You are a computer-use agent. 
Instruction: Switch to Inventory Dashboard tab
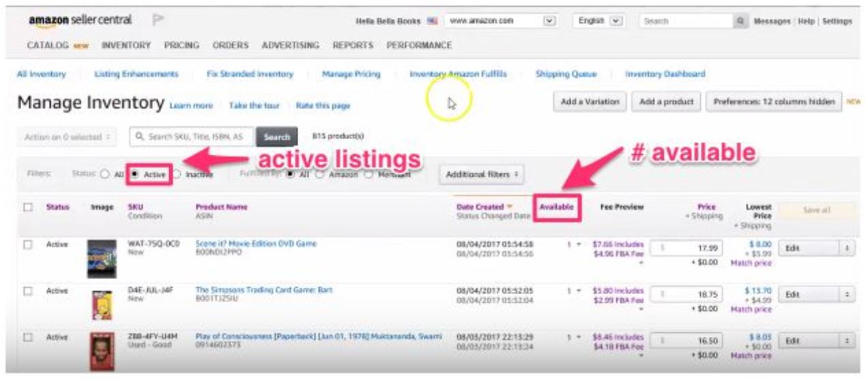point(665,74)
